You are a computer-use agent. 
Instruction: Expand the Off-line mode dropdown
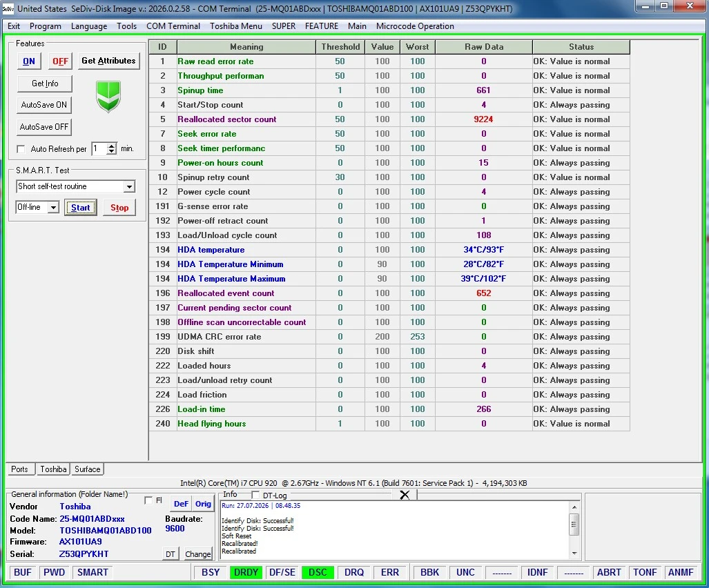click(x=53, y=208)
